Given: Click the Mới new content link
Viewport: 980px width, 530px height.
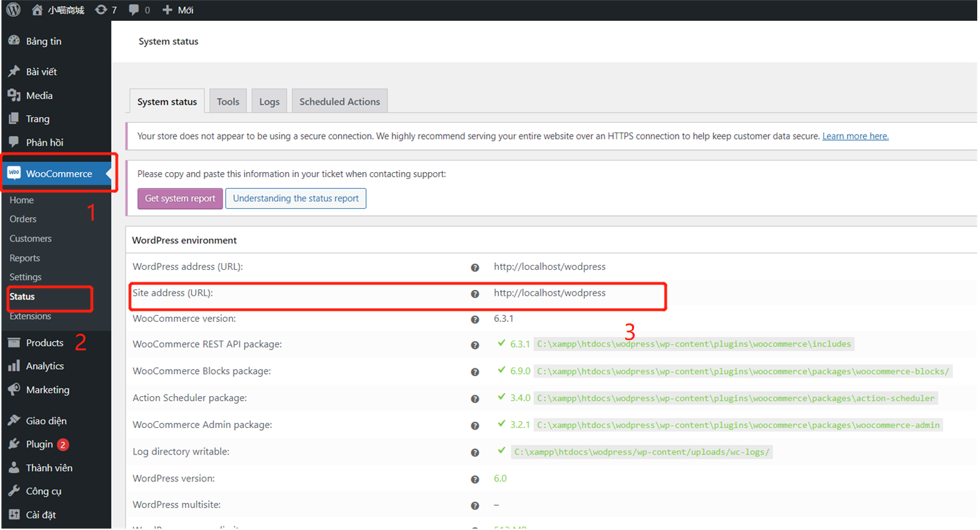Looking at the screenshot, I should tap(186, 10).
